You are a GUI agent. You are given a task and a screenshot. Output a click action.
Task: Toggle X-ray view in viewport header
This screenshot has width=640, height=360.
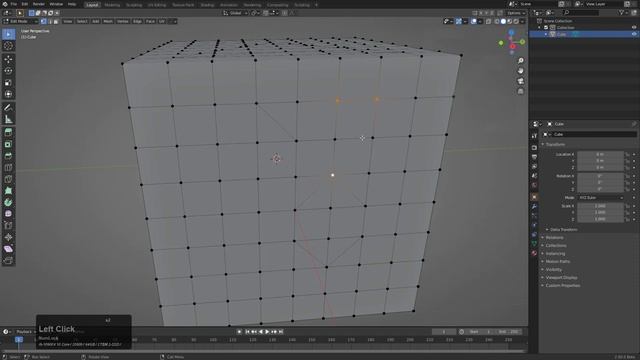(x=489, y=21)
